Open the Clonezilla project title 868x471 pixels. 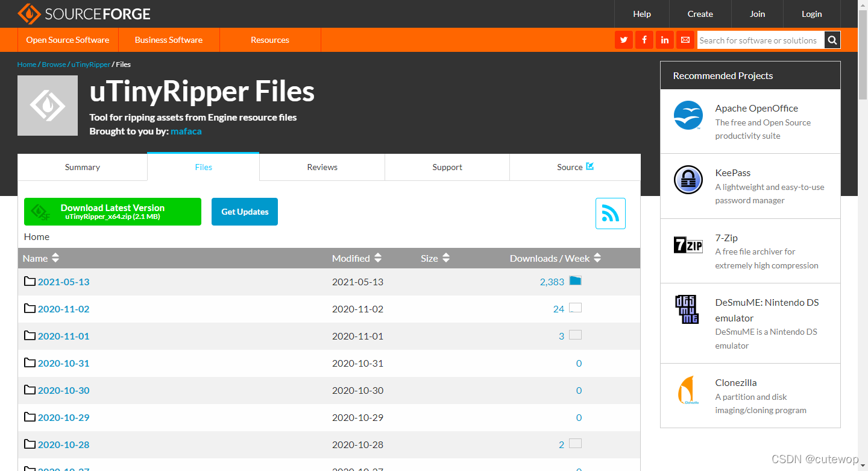tap(736, 383)
